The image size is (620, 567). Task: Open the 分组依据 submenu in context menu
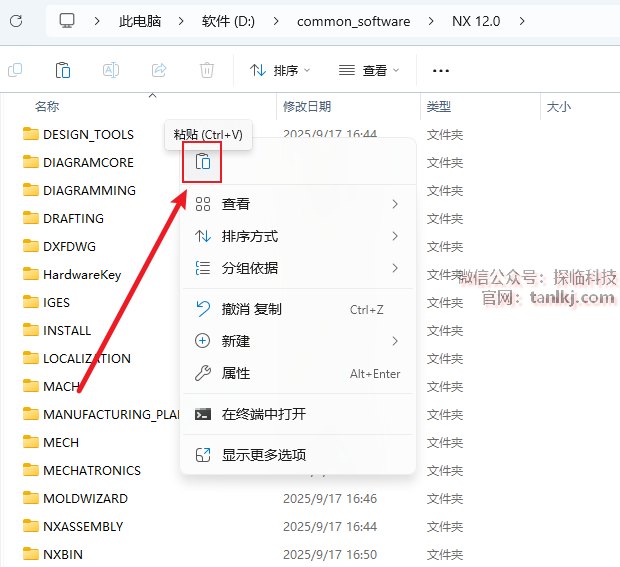tap(297, 268)
